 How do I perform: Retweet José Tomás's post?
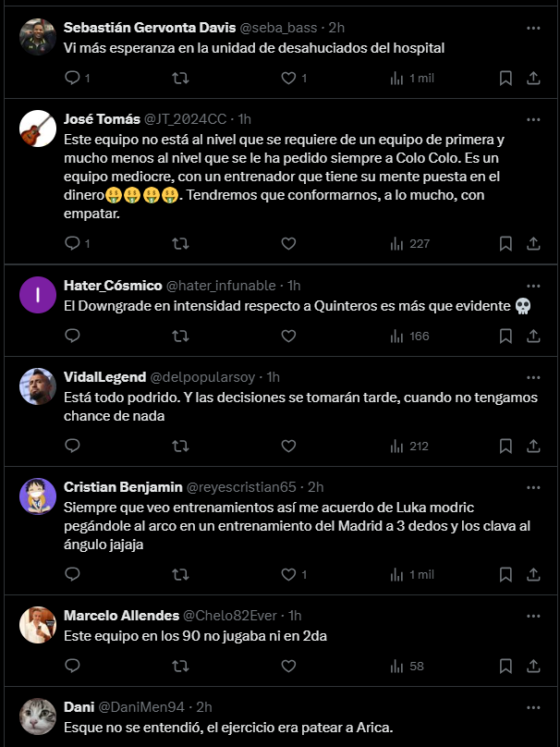[x=180, y=244]
